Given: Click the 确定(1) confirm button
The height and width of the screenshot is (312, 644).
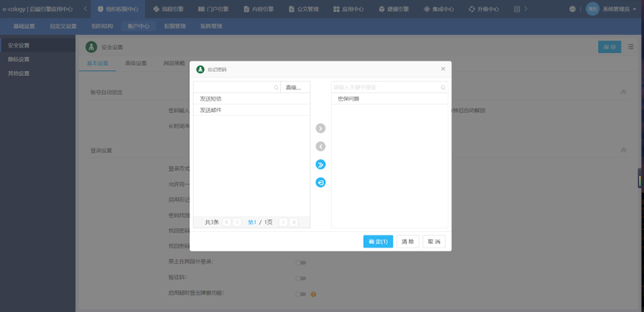Looking at the screenshot, I should [x=378, y=242].
